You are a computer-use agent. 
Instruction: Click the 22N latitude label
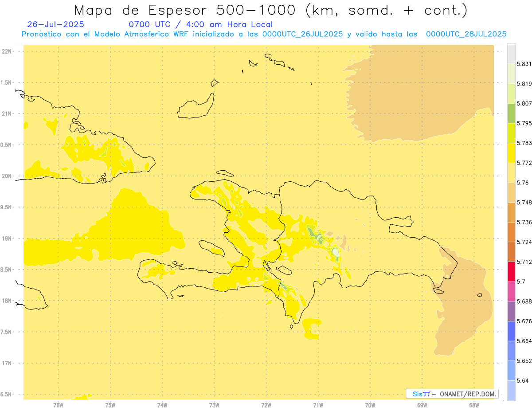coord(7,51)
